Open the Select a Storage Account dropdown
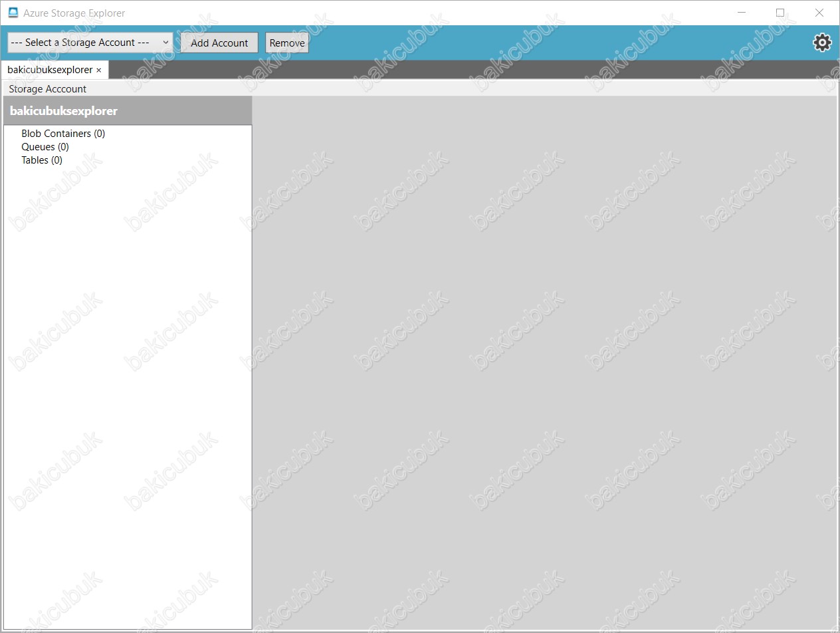The width and height of the screenshot is (840, 633). [x=90, y=43]
